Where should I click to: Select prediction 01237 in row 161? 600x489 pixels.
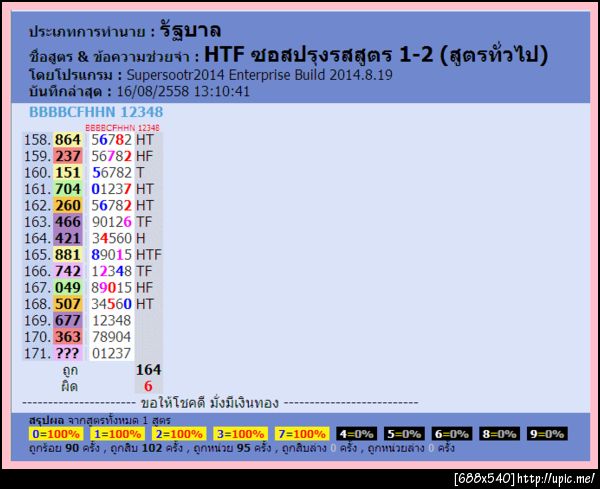coord(111,189)
